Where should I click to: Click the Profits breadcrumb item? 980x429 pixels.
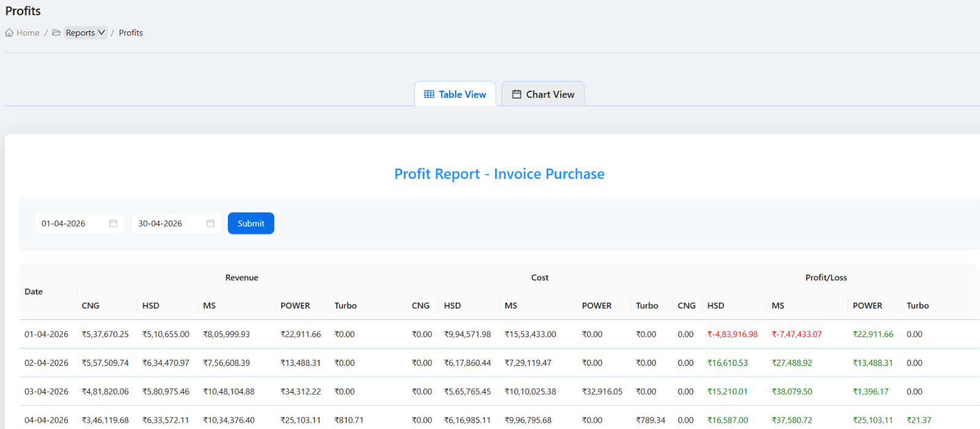(x=130, y=32)
